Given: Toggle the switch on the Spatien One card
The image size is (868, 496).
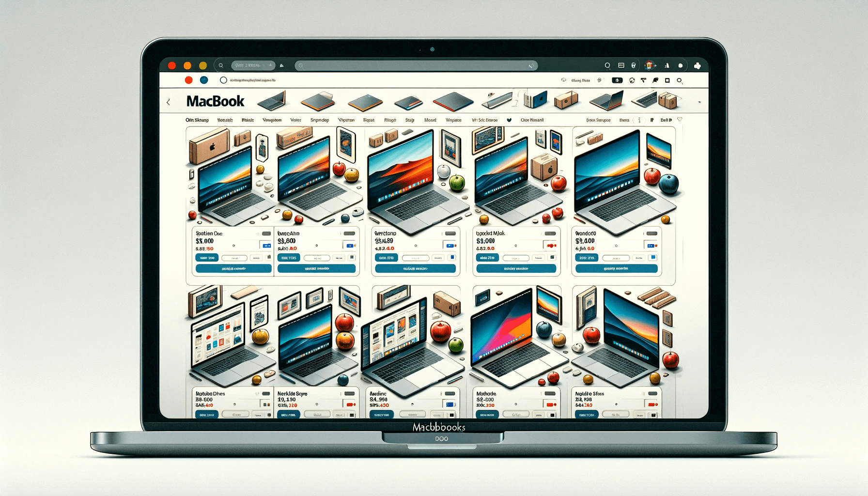Looking at the screenshot, I should [x=266, y=233].
